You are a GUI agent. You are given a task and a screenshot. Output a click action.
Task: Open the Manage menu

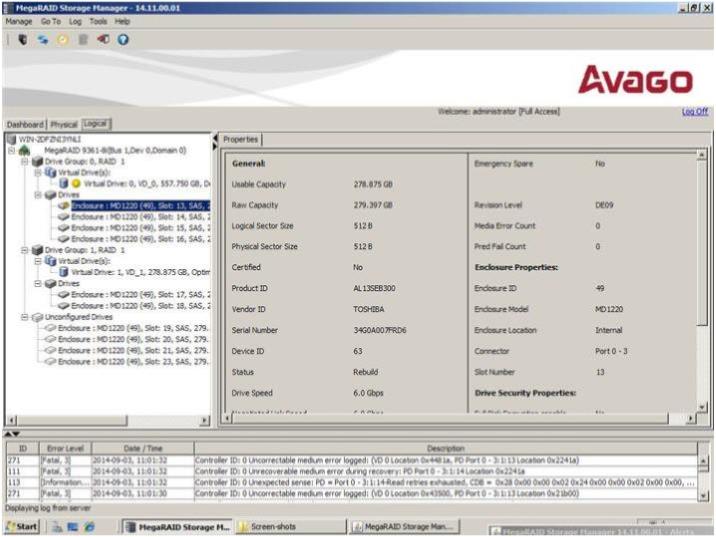point(18,21)
